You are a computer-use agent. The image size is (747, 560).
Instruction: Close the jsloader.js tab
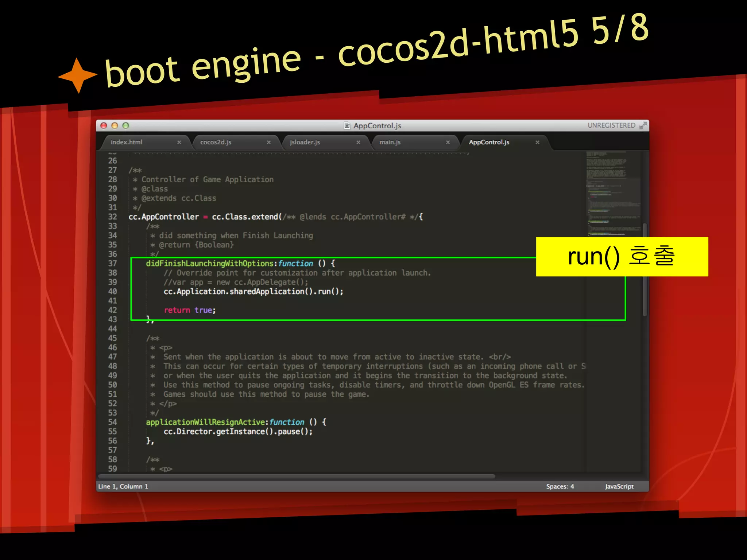(x=358, y=142)
